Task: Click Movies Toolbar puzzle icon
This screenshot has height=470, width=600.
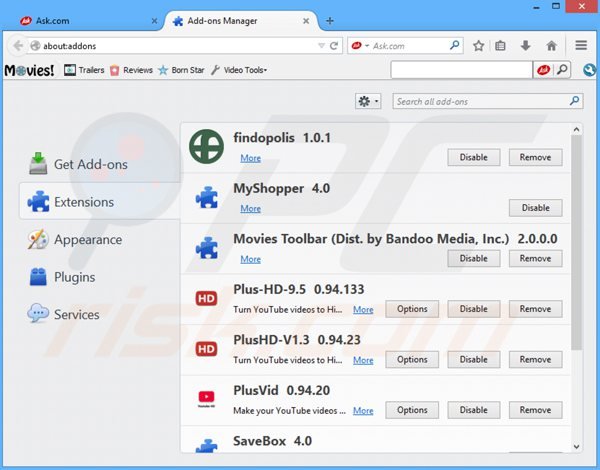Action: 207,248
